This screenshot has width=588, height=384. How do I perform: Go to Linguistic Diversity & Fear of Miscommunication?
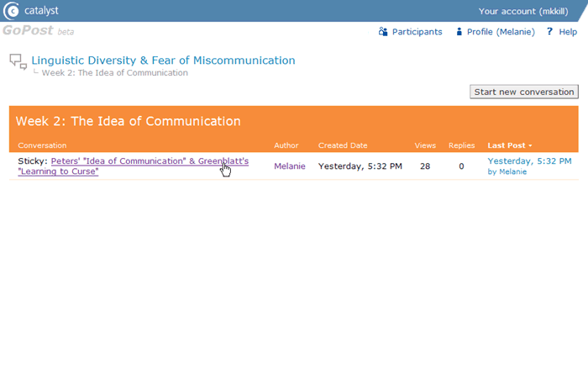(163, 60)
